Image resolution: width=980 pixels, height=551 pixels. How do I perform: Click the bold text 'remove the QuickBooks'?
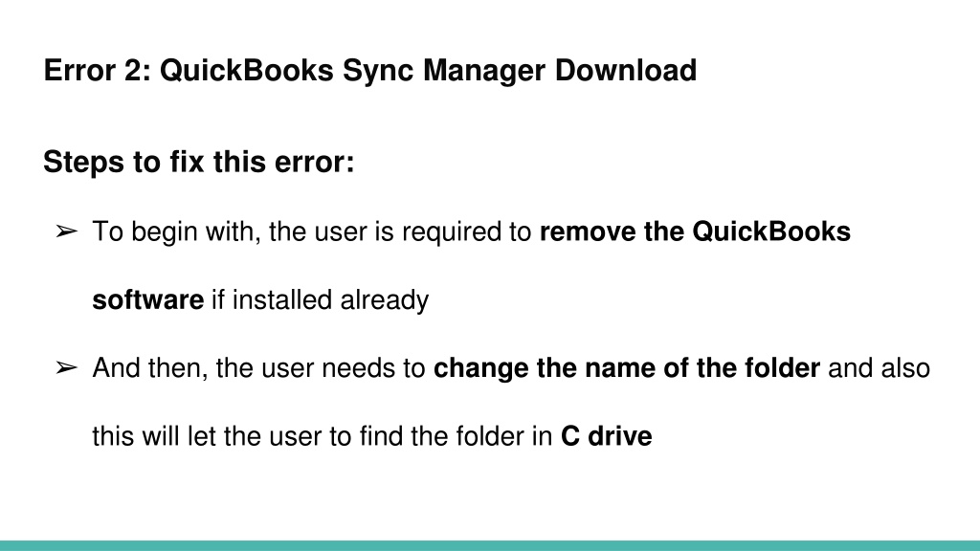pos(695,231)
